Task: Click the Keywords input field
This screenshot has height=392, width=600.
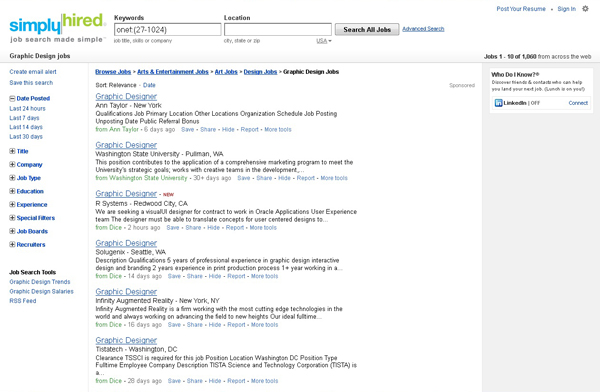Action: pyautogui.click(x=168, y=29)
